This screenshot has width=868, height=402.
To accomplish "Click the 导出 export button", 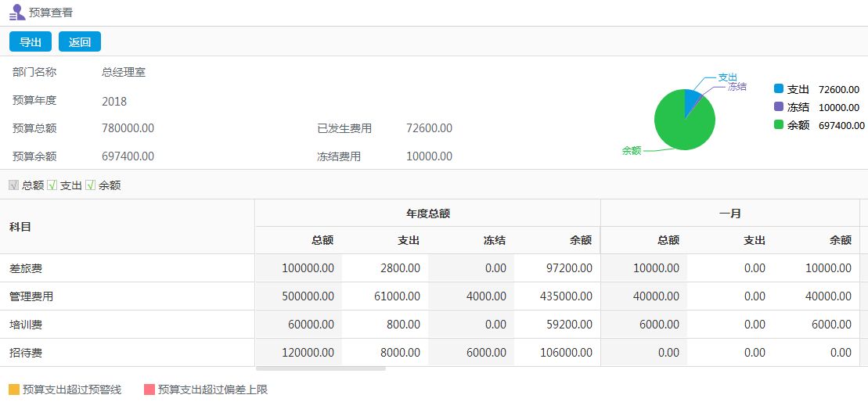I will tap(31, 42).
